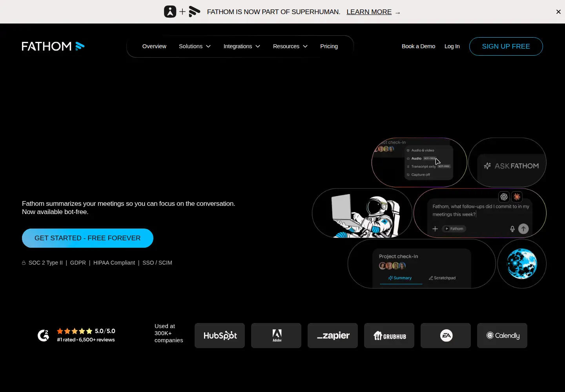
Task: Click the 'SOC 2 Type II' compliance text
Action: tap(46, 263)
